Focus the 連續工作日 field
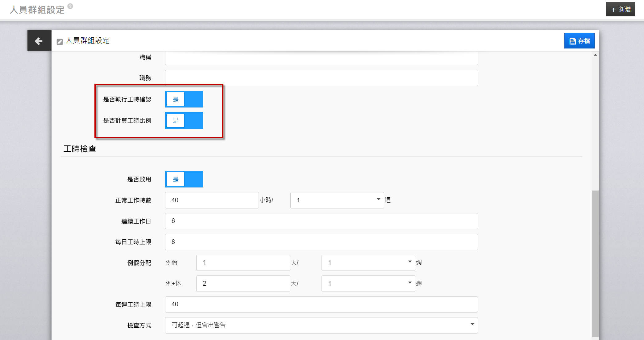The width and height of the screenshot is (644, 340). [x=321, y=221]
